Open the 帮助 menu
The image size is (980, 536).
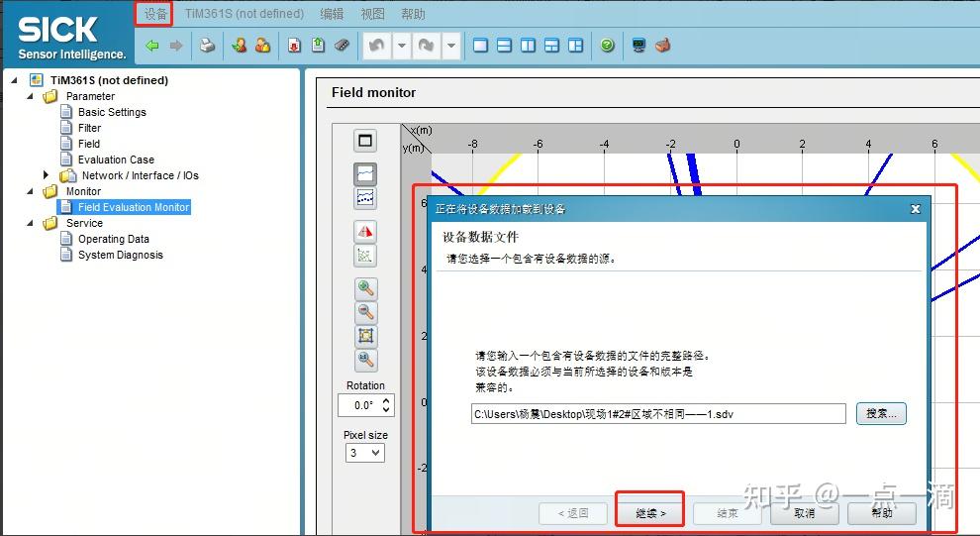[x=413, y=13]
